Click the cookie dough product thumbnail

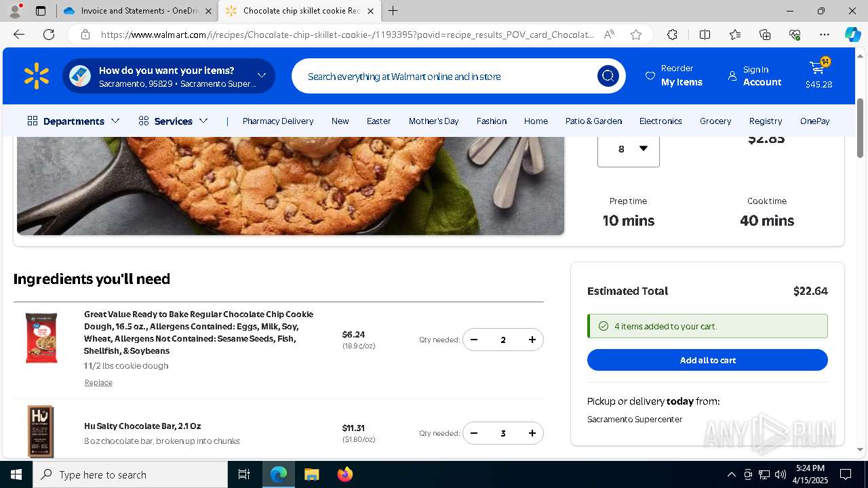point(41,338)
